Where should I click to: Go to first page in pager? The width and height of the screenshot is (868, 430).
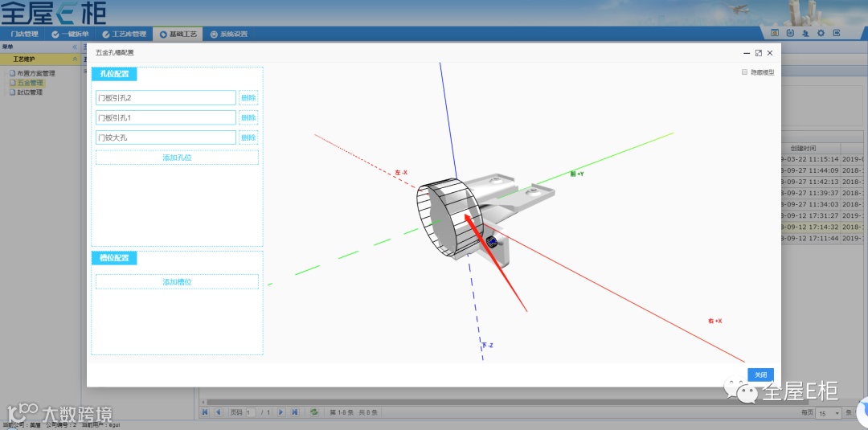[x=206, y=412]
